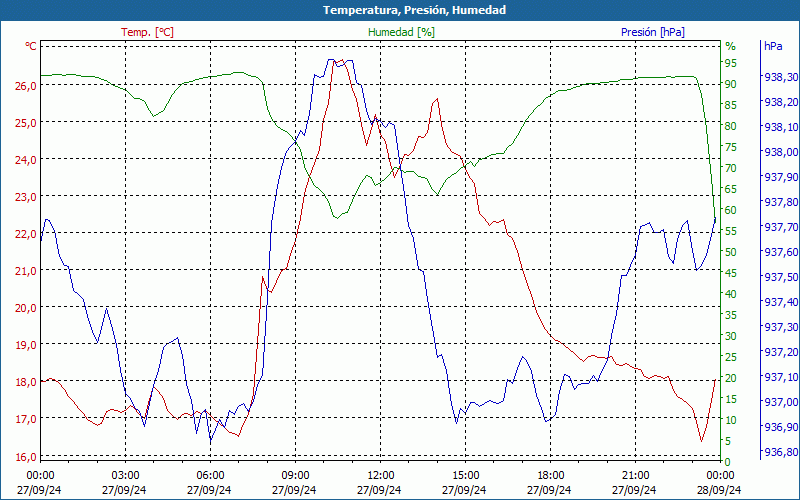800x500 pixels.
Task: Click the green '90' humidity axis label
Action: tap(731, 84)
